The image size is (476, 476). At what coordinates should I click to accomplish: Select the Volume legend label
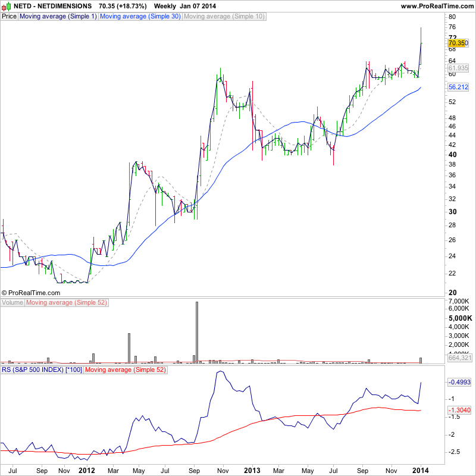click(12, 303)
